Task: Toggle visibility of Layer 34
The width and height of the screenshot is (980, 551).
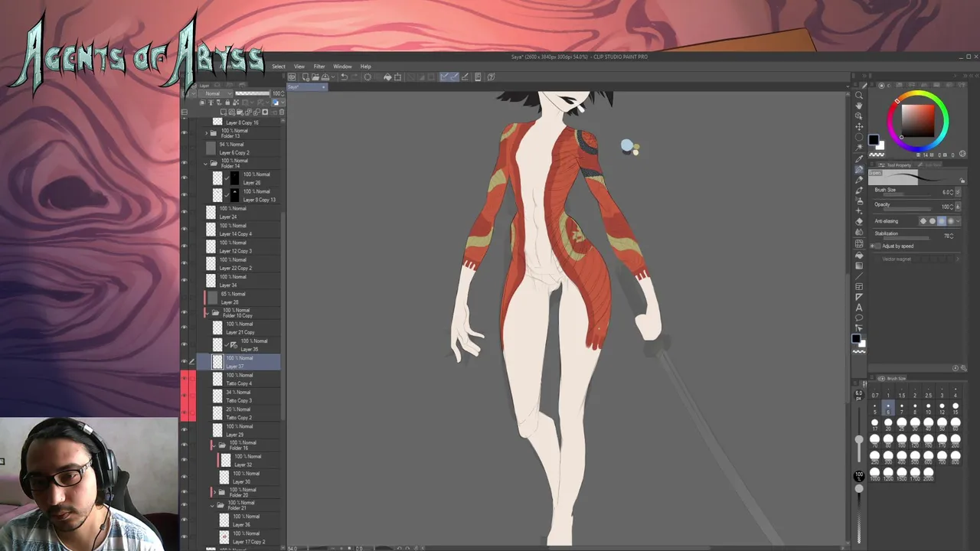Action: tap(184, 281)
